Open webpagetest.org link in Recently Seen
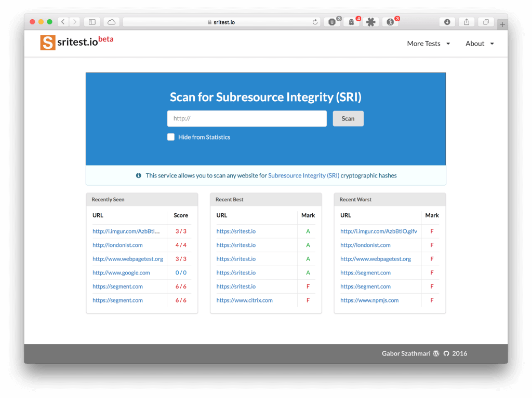The height and width of the screenshot is (398, 532). pyautogui.click(x=128, y=259)
